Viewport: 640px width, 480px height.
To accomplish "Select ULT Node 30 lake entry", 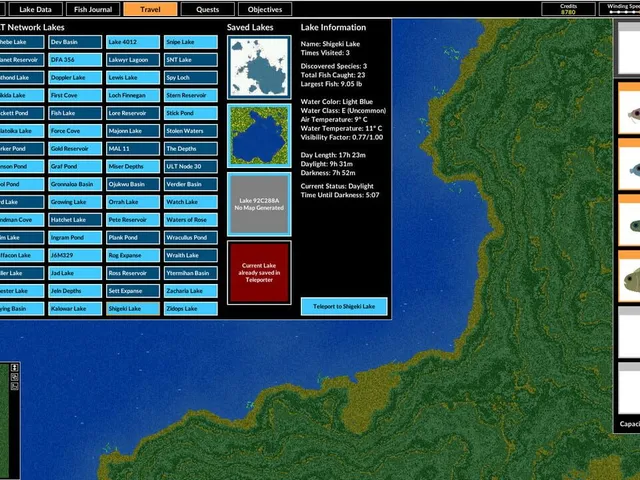I will [191, 167].
